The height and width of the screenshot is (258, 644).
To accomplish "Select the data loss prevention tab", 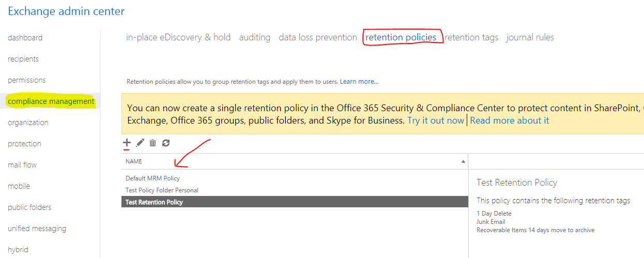I will (318, 37).
